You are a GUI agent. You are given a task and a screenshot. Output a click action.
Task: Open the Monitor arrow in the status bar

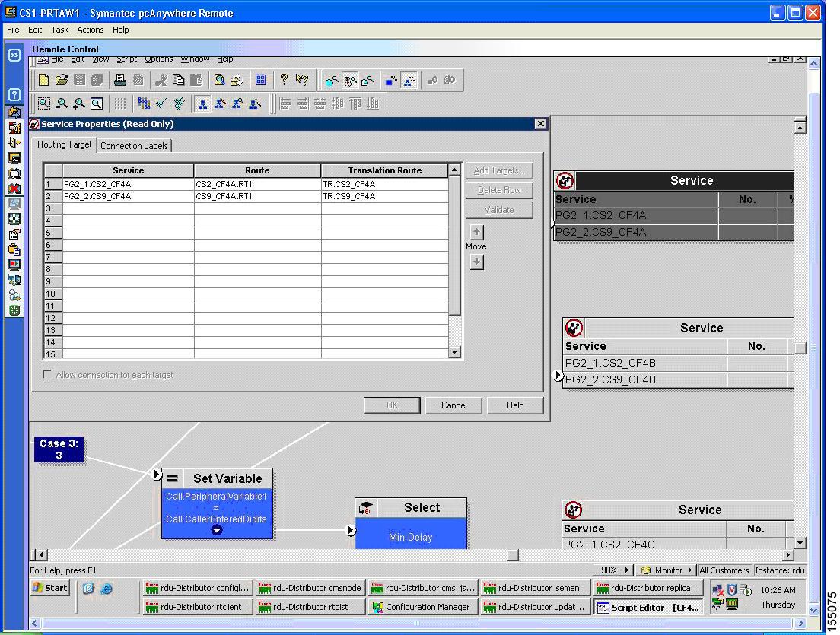690,570
